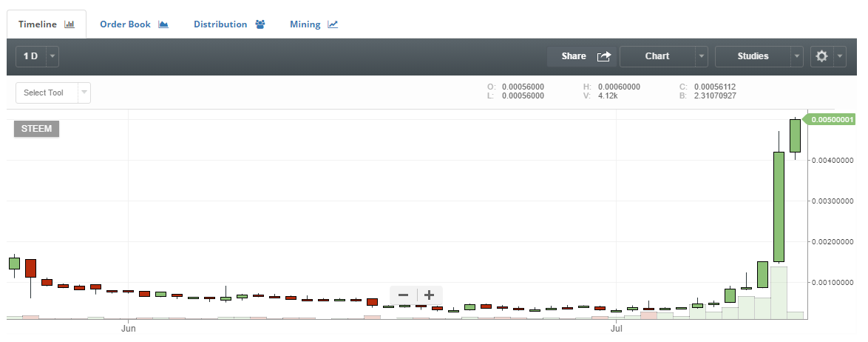
Task: Zoom in with the plus button
Action: point(429,295)
